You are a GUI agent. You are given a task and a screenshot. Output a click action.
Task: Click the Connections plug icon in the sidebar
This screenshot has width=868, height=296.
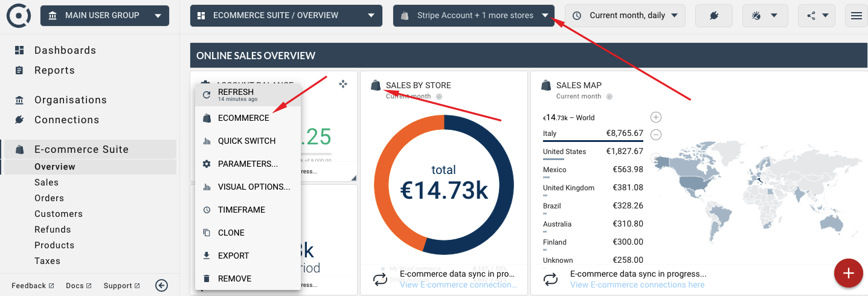pos(19,120)
